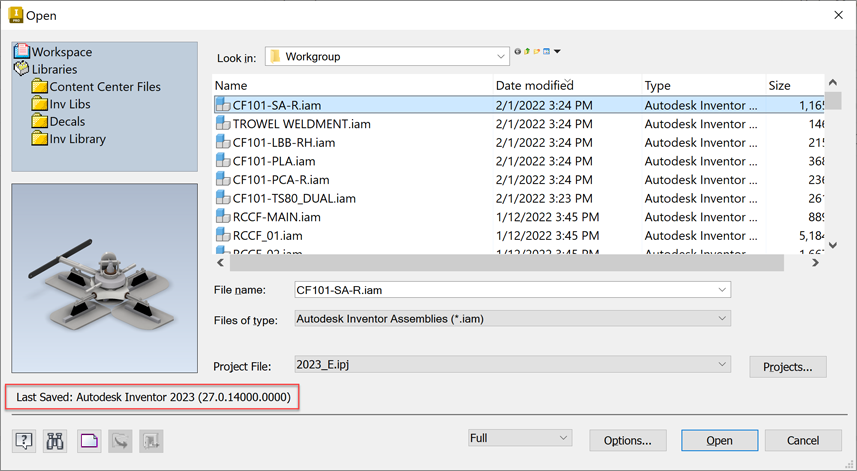Screen dimensions: 857x471
Task: Click the New file icon
Action: point(89,440)
